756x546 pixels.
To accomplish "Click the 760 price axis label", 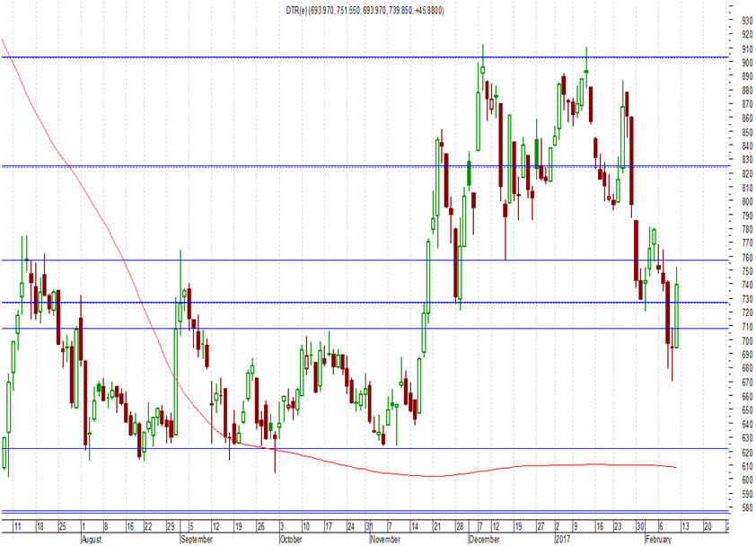I will tap(747, 257).
